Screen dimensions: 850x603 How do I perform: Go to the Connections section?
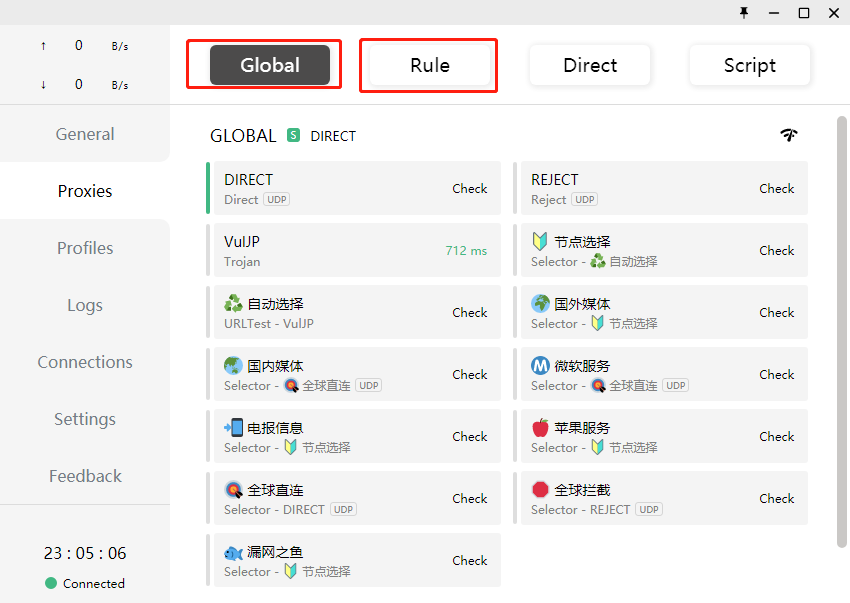[85, 362]
